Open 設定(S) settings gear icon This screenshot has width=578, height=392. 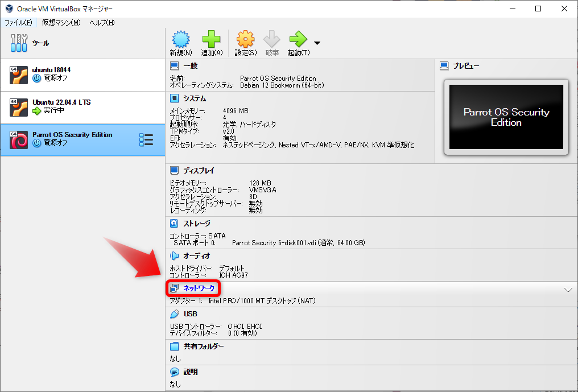pos(246,39)
